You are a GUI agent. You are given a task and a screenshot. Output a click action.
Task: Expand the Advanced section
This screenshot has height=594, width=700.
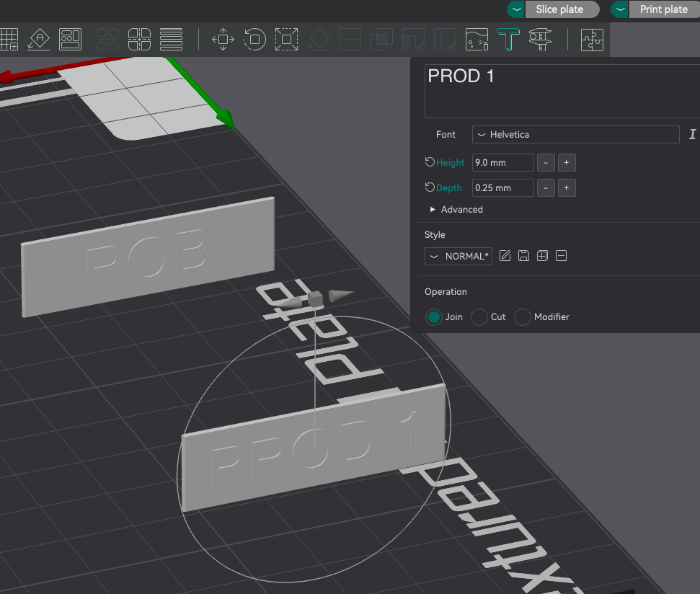pyautogui.click(x=456, y=209)
